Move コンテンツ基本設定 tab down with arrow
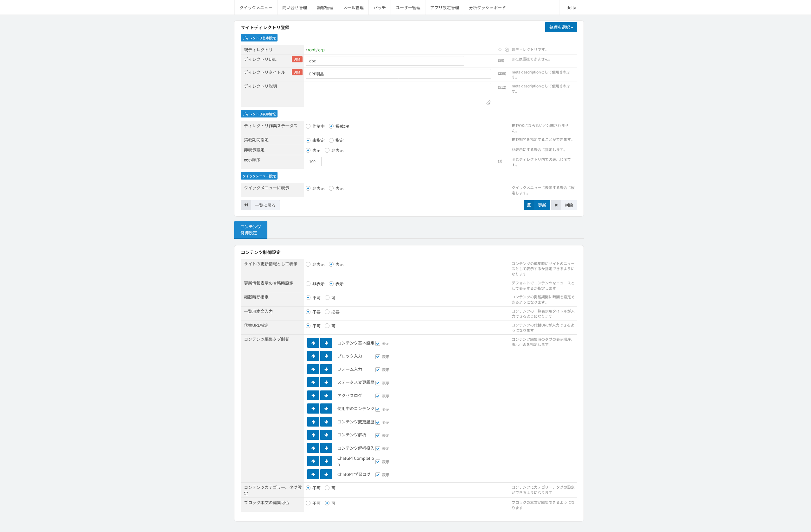The height and width of the screenshot is (532, 811). click(326, 343)
